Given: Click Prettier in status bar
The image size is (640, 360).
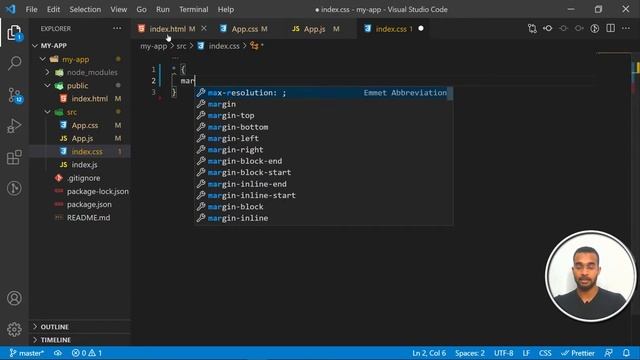Looking at the screenshot, I should pos(578,353).
